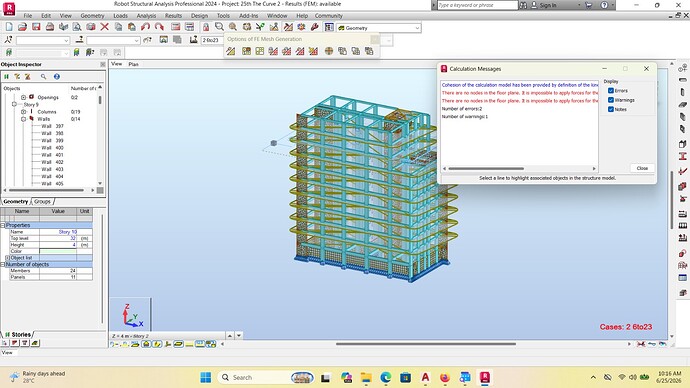This screenshot has width=690, height=388.
Task: Select the Stories tab
Action: point(18,335)
